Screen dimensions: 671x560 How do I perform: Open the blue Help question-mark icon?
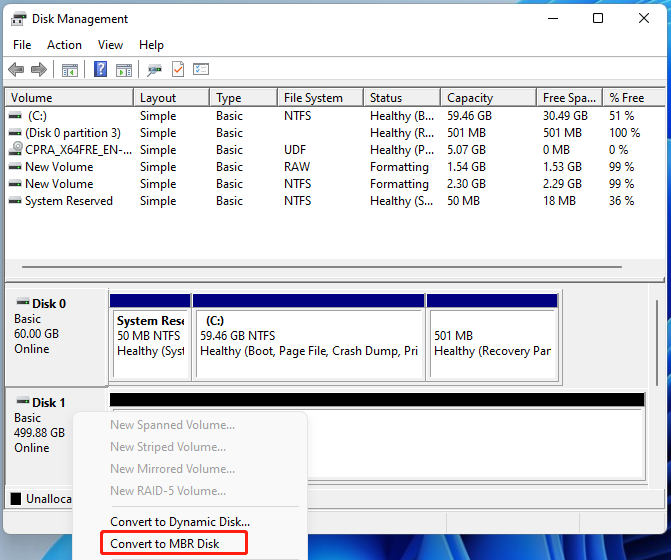101,69
